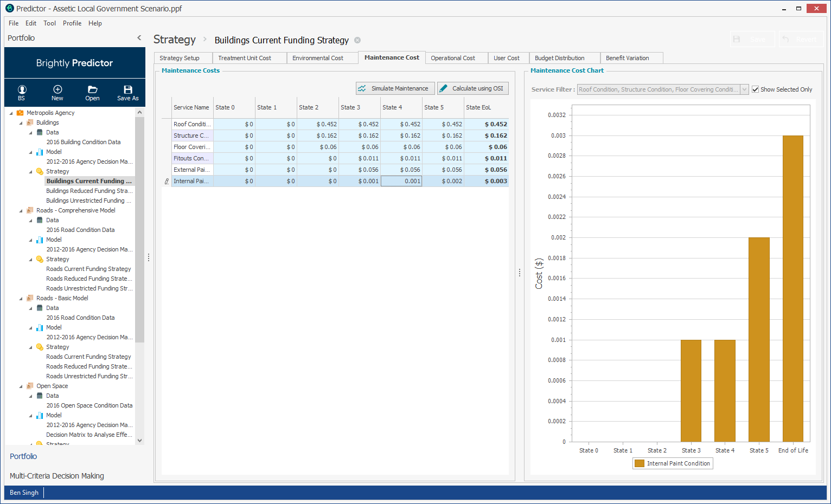Open the Multi-Criteria Decision Making section
Screen dimensions: 831x504
pos(57,476)
